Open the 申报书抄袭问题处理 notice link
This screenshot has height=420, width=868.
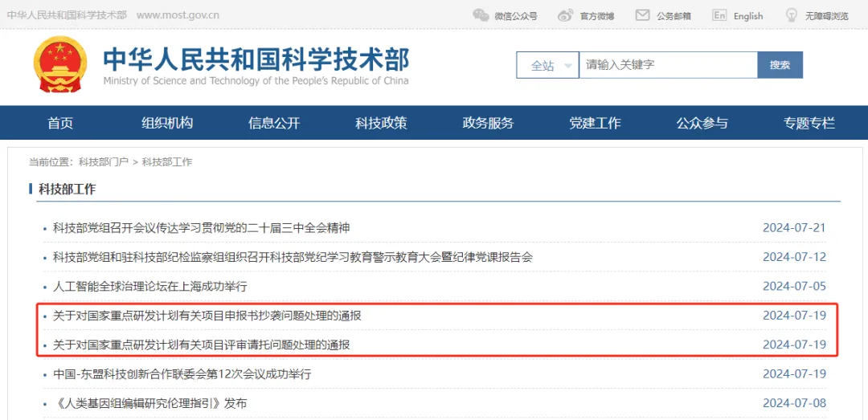207,316
